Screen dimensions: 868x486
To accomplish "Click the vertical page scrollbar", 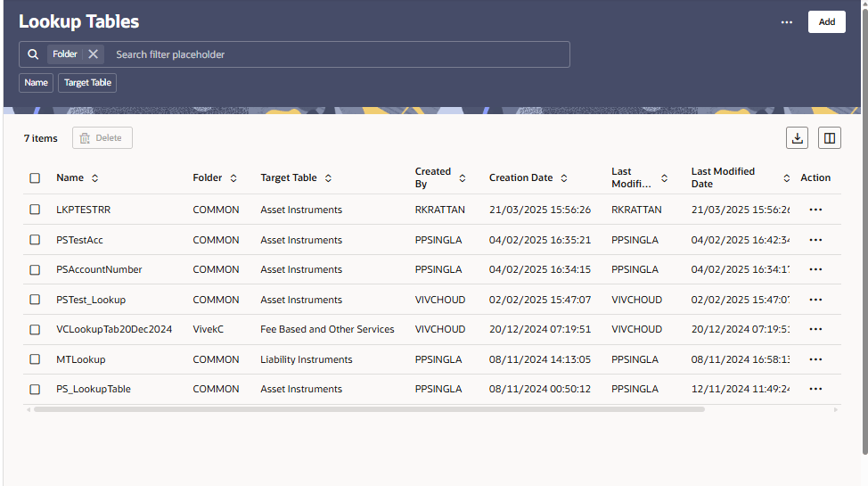I will click(x=864, y=230).
